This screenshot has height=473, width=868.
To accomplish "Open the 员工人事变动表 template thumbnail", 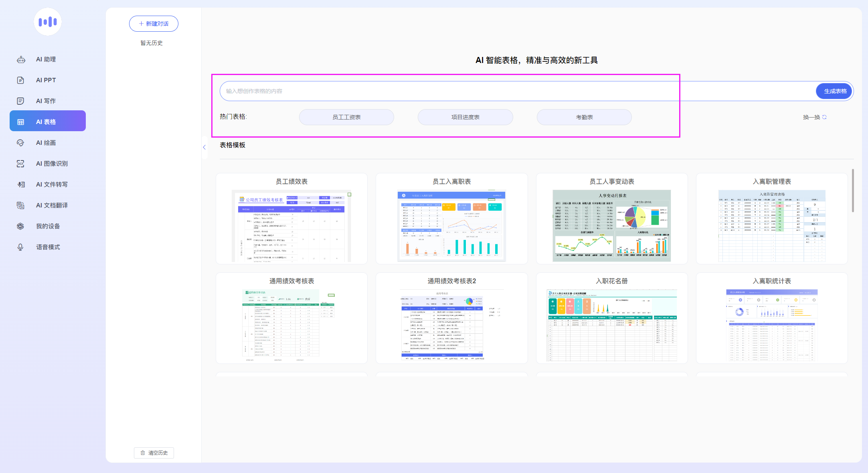I will 611,225.
